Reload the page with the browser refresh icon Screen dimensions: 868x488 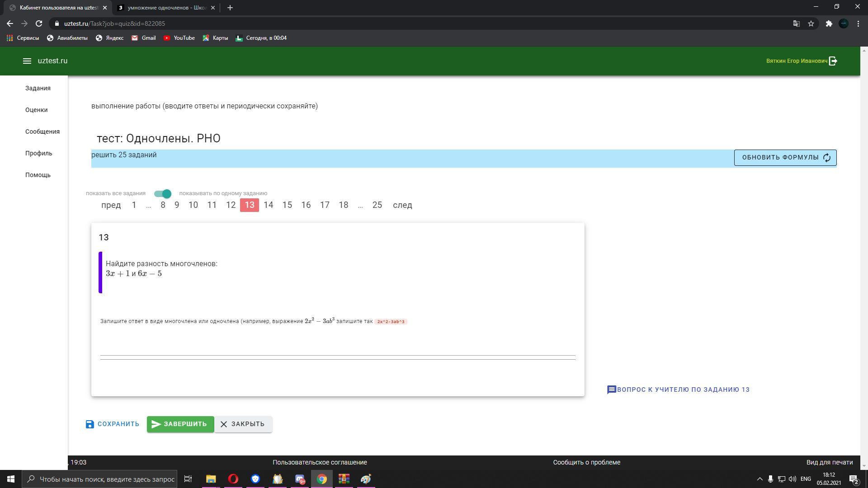point(39,23)
